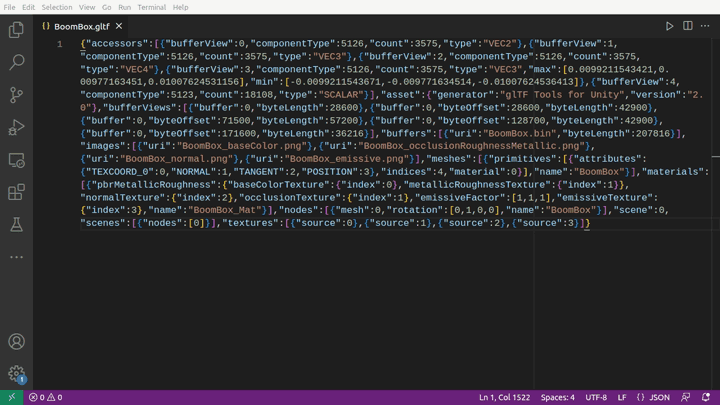Open notifications bell in status bar
Viewport: 720px width, 405px height.
[x=706, y=397]
